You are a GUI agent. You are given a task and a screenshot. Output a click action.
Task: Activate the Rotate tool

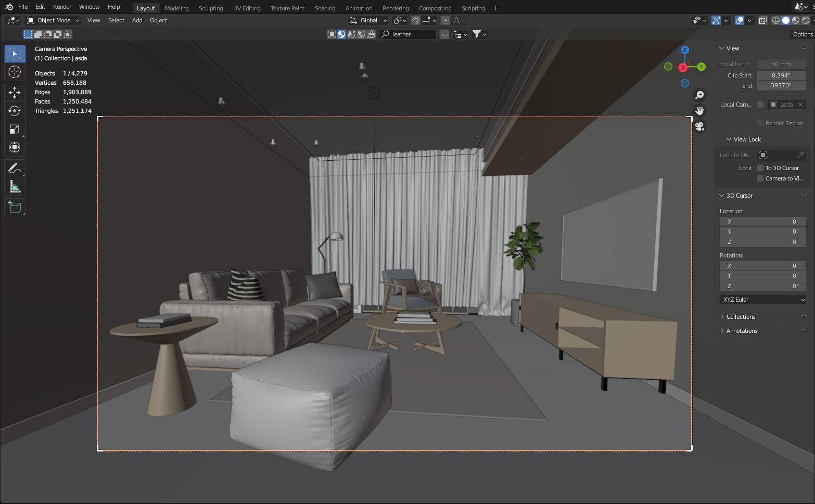pyautogui.click(x=15, y=111)
